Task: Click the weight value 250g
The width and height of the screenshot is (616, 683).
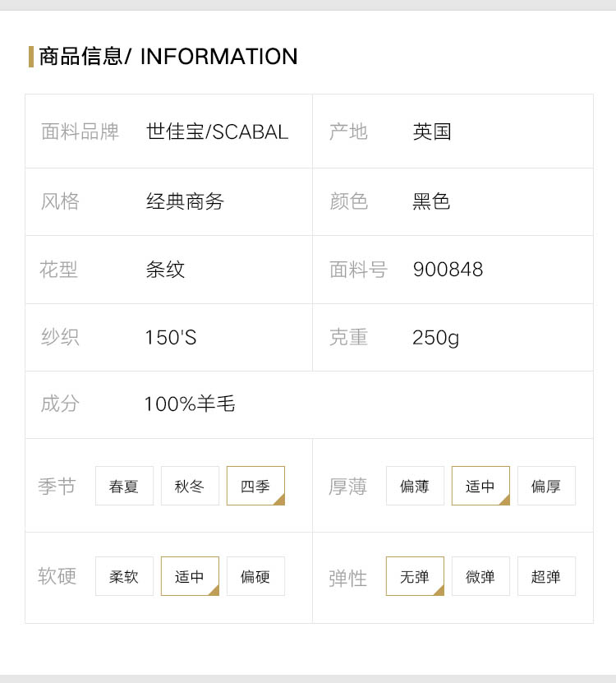Action: 436,338
